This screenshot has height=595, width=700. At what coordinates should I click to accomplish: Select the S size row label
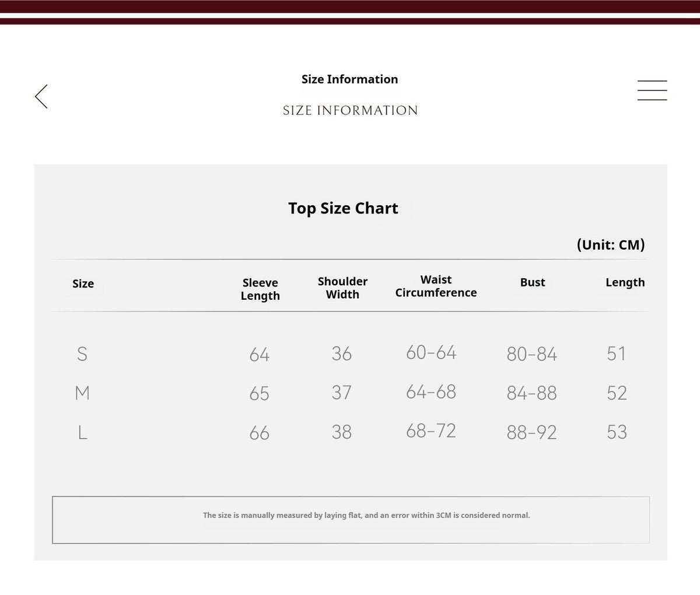pos(82,353)
